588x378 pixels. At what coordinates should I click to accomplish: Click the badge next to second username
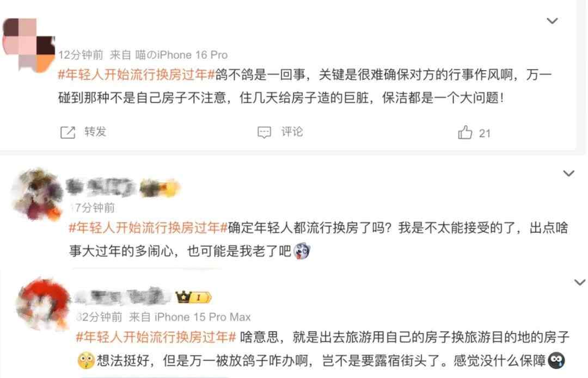point(160,187)
